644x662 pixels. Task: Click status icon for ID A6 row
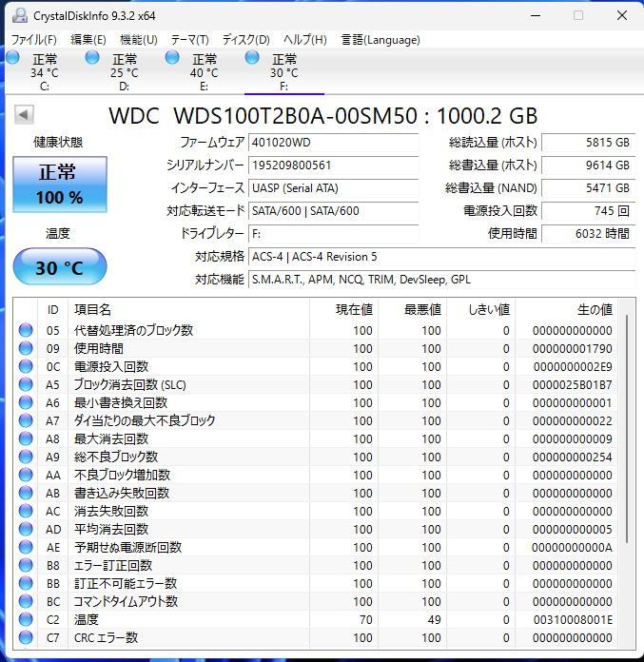[x=26, y=402]
